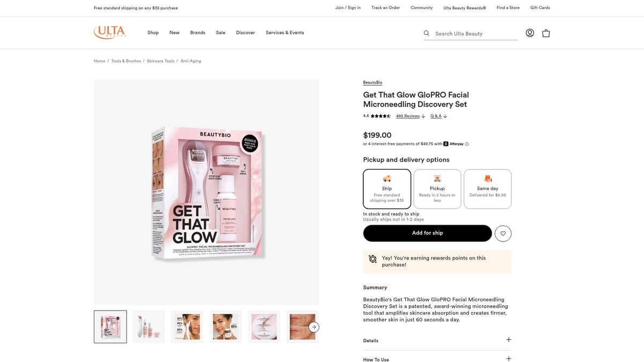Show next product thumbnails with arrow
644x362 pixels.
pyautogui.click(x=314, y=327)
